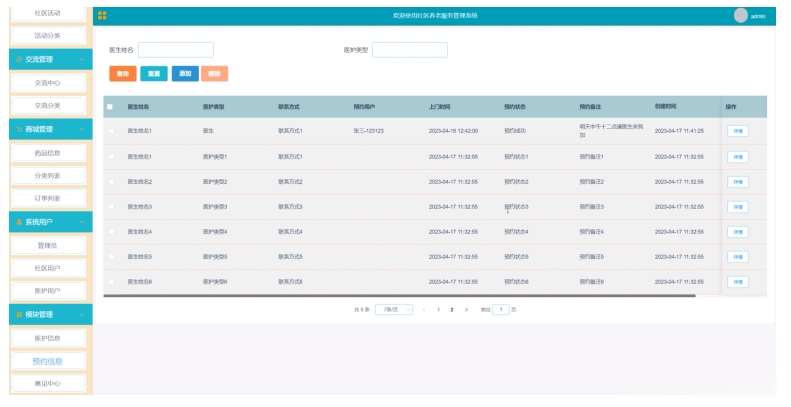Collapse the 系统用户 section chevron
Viewport: 791px width, 407px height.
click(x=82, y=222)
